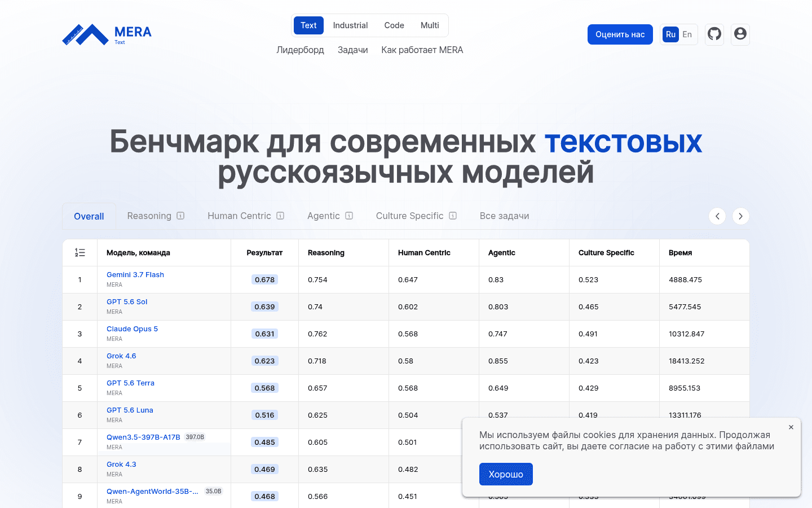Select the Overall leaderboard tab
Image resolution: width=812 pixels, height=508 pixels.
click(x=89, y=216)
